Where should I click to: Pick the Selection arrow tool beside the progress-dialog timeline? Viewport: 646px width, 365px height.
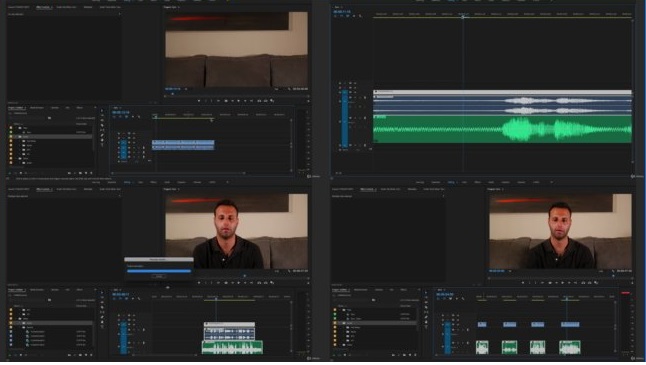102,292
